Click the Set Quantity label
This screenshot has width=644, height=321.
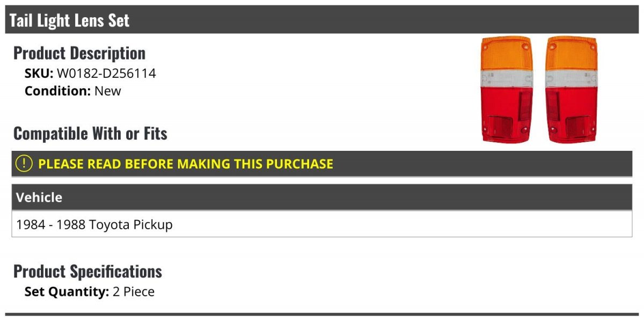67,292
